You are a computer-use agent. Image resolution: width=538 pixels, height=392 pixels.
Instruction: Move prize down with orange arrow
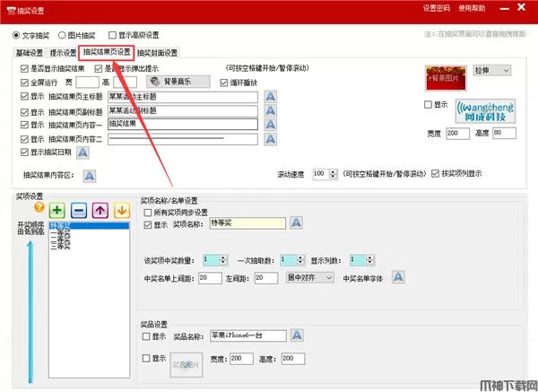coord(122,210)
